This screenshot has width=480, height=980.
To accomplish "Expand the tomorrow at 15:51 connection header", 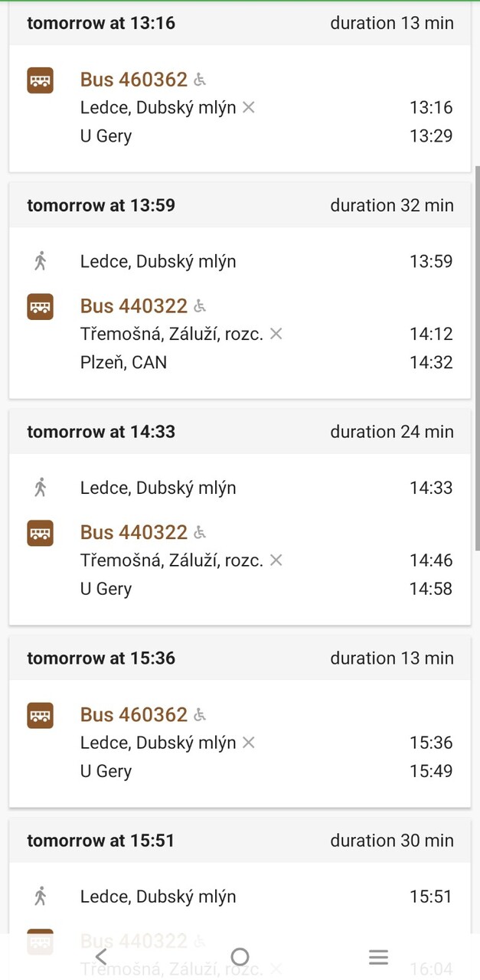I will coord(240,841).
